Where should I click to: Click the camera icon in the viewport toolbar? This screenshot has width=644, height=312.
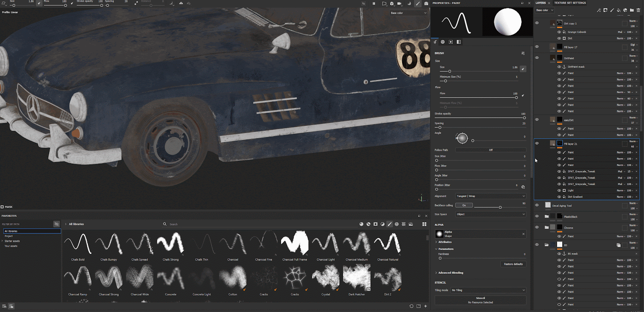click(x=426, y=4)
